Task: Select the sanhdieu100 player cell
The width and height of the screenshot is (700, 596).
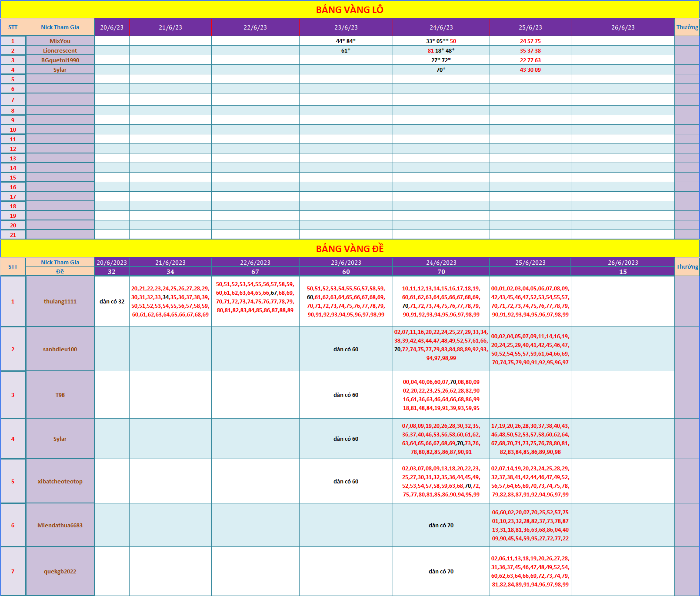Action: (60, 349)
